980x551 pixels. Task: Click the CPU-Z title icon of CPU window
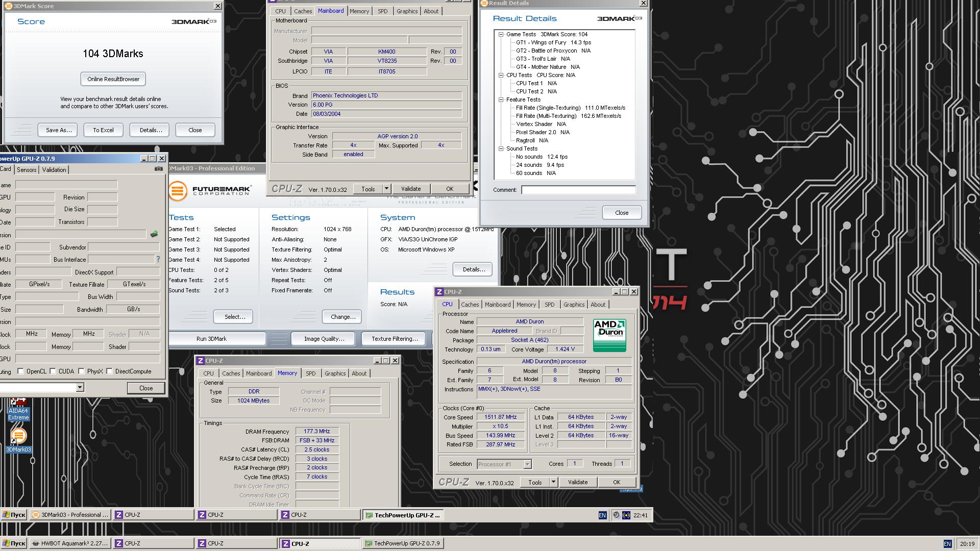click(x=439, y=292)
